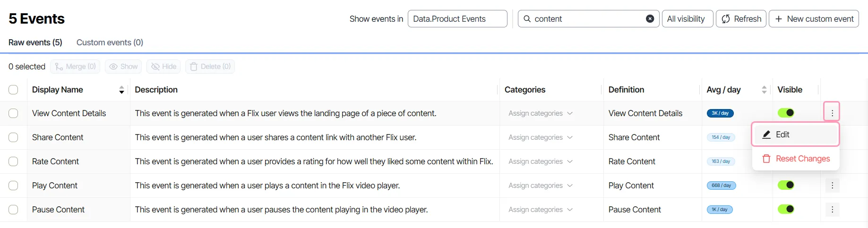Assign categories to Share Content
Screen dimensions: 868x228
coord(541,137)
